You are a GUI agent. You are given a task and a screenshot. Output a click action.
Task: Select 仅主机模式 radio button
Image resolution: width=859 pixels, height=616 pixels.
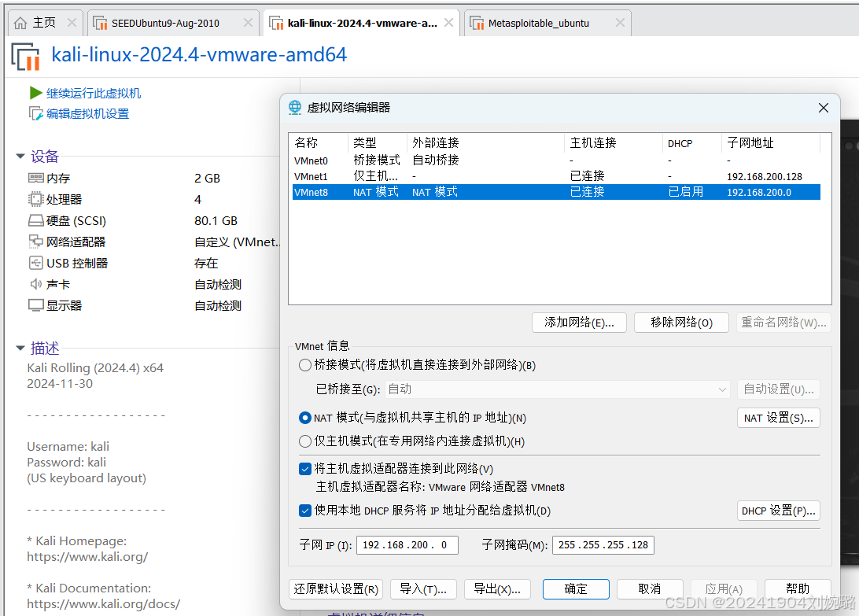tap(305, 441)
